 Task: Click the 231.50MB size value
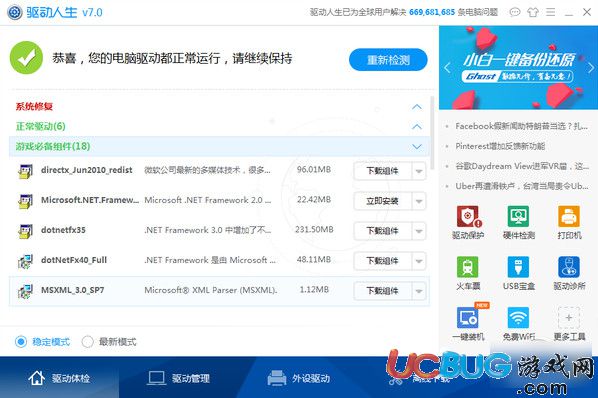click(314, 229)
